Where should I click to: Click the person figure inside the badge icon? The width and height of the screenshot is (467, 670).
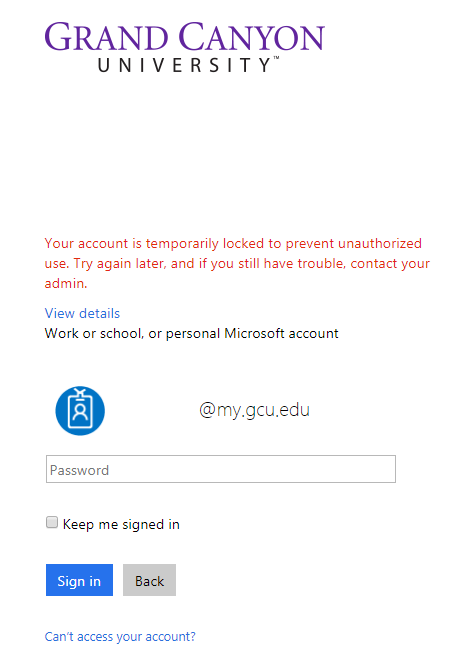[x=80, y=412]
